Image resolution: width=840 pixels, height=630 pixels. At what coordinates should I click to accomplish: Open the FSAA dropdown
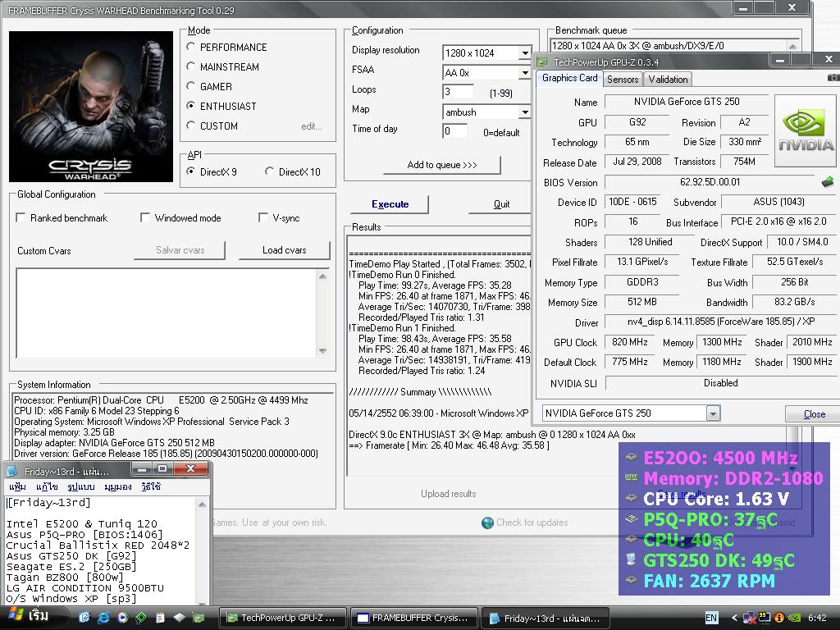pyautogui.click(x=524, y=72)
